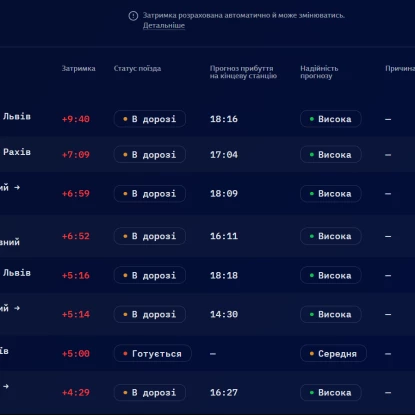Click the arrival forecast 18:16
The width and height of the screenshot is (415, 415).
click(x=224, y=119)
